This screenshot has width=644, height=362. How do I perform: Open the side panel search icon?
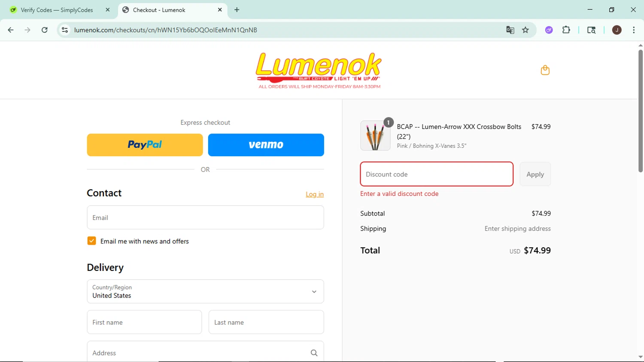(591, 30)
